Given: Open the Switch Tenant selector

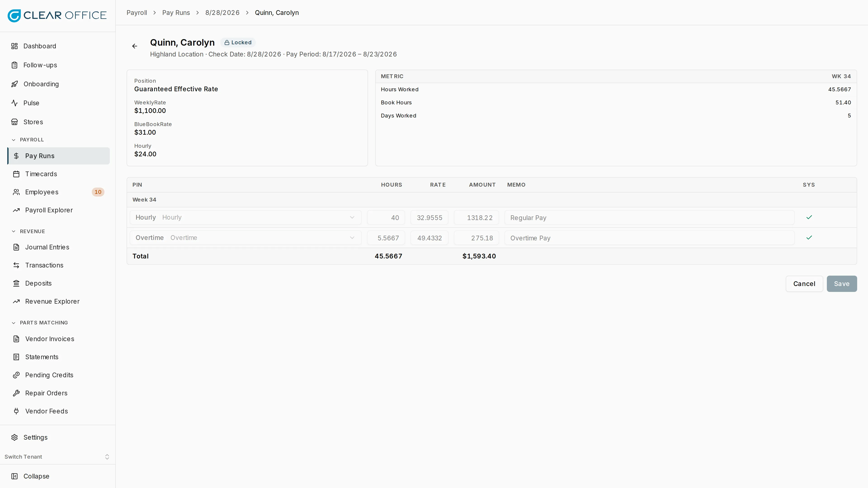Looking at the screenshot, I should click(58, 457).
